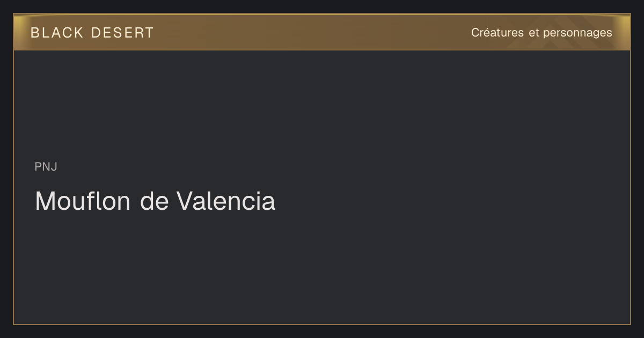Click the BLACK DESERT site title
The height and width of the screenshot is (338, 644).
(92, 33)
